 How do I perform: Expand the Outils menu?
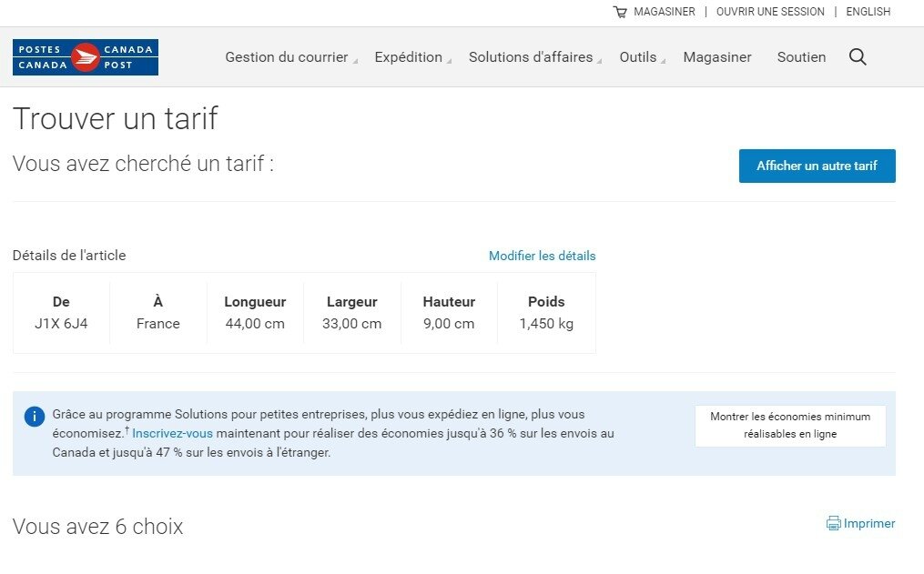[642, 57]
